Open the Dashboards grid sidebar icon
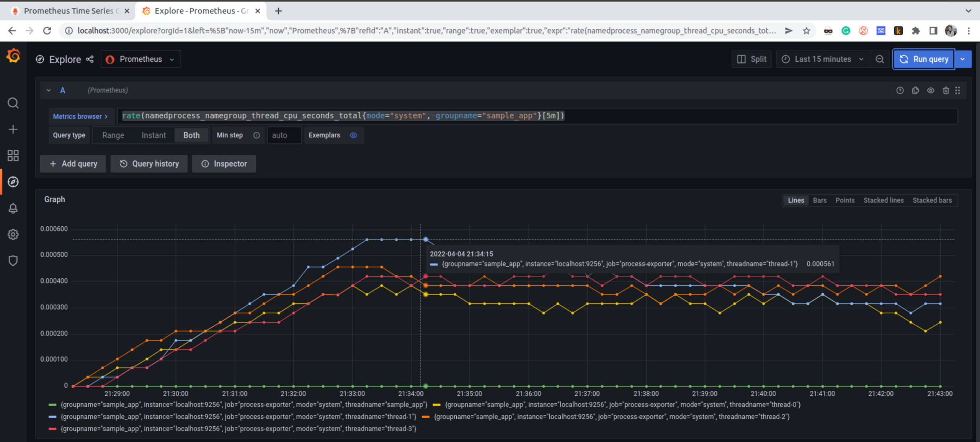 point(13,156)
